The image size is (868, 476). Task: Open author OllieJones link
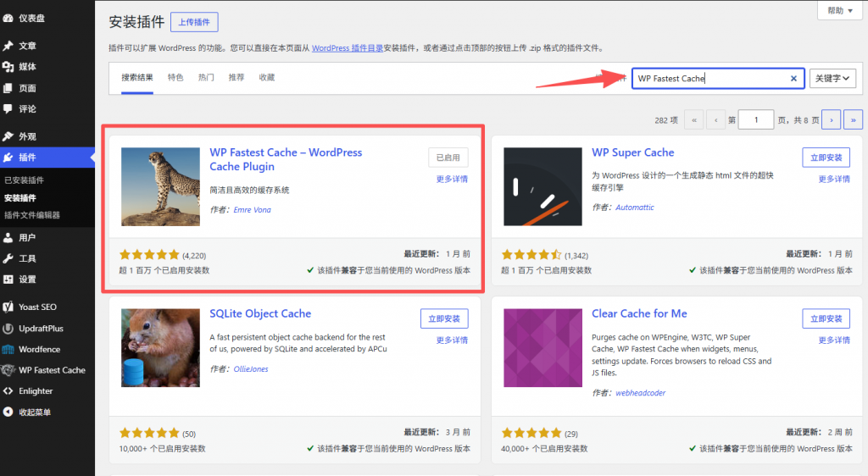pos(251,368)
